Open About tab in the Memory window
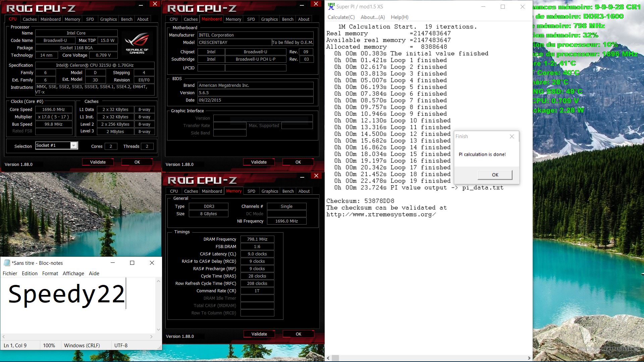644x362 pixels. [x=304, y=191]
